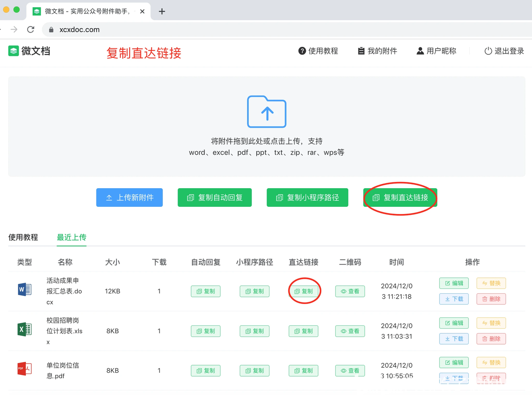Click the 上传新附件 button
This screenshot has width=532, height=395.
[x=129, y=197]
